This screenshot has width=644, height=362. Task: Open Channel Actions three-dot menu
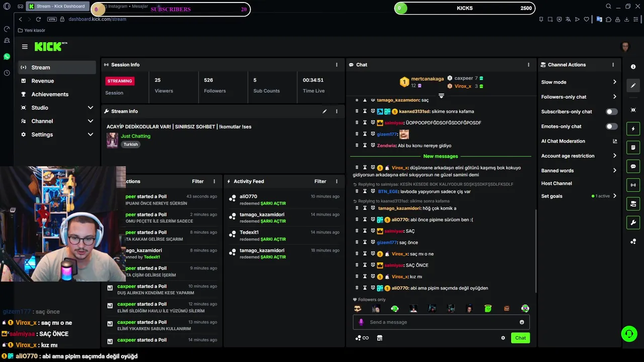click(x=613, y=65)
